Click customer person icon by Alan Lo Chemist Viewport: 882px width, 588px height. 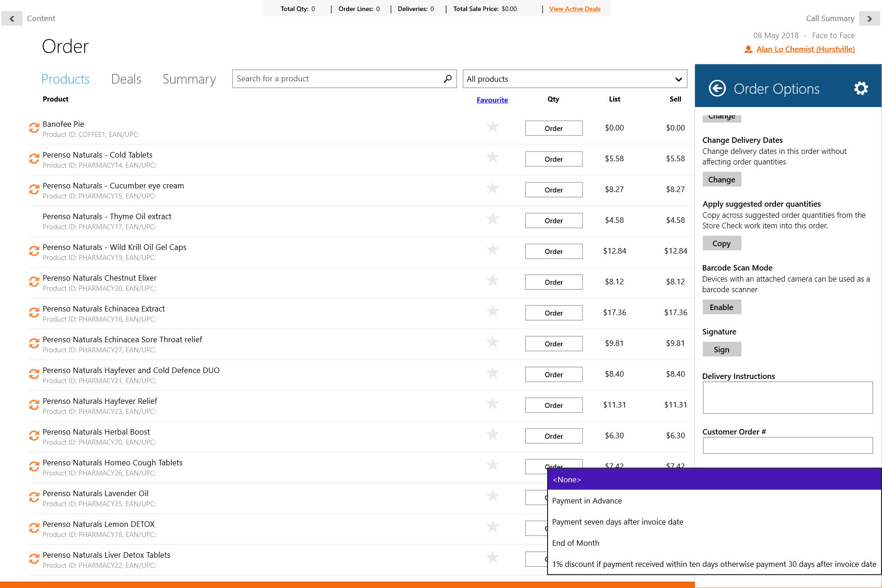(748, 49)
